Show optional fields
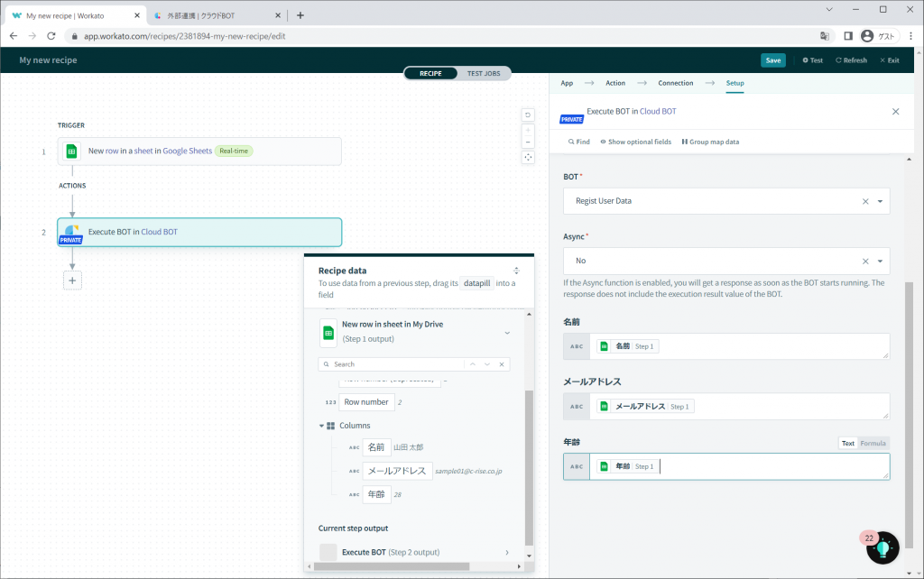The height and width of the screenshot is (579, 924). pos(636,142)
